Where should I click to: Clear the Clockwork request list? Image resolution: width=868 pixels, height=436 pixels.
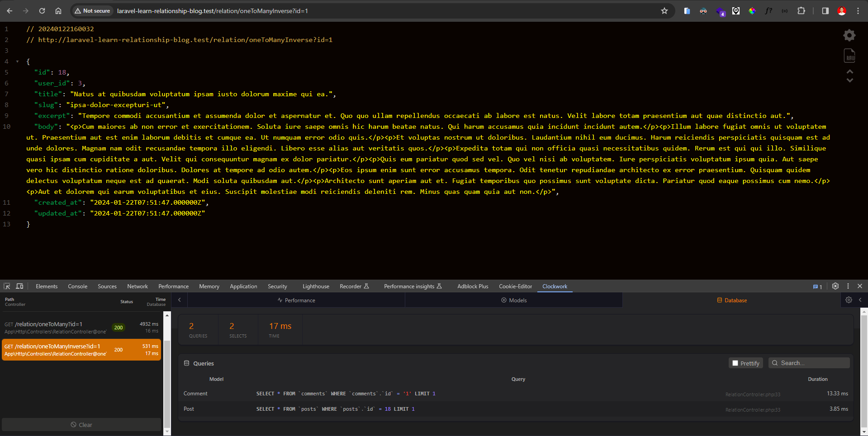tap(81, 425)
